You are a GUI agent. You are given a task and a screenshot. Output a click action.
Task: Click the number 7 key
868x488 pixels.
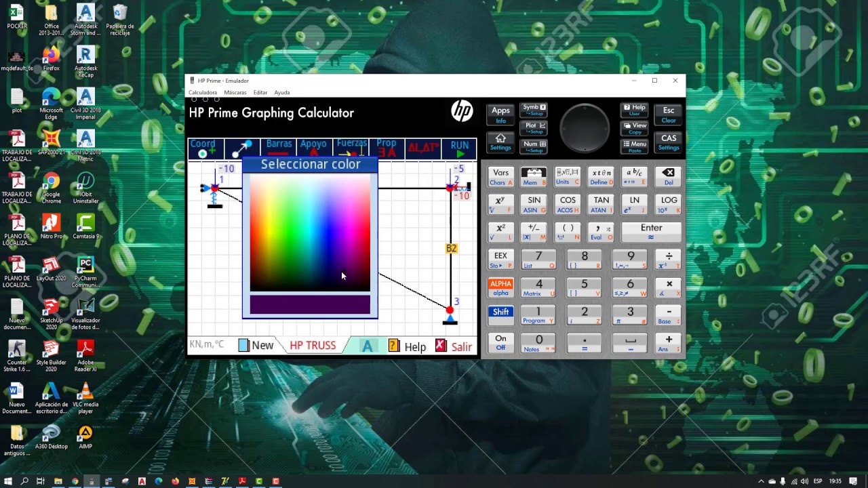coord(539,260)
